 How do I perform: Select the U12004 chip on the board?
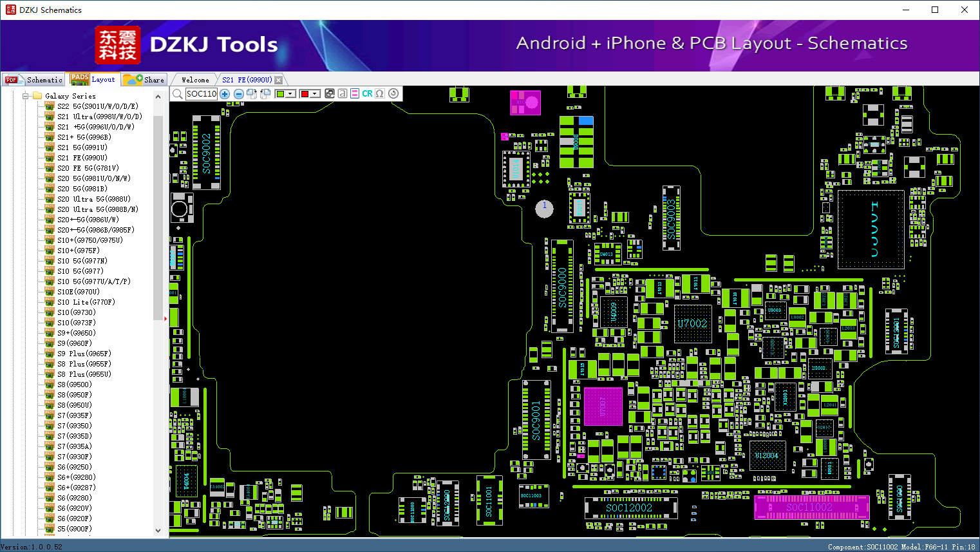pos(767,455)
